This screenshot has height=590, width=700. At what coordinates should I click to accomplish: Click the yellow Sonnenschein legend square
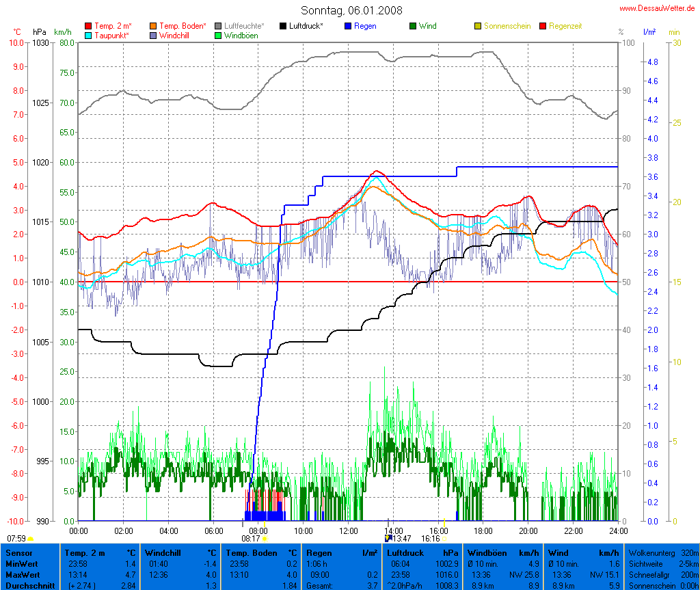click(478, 26)
